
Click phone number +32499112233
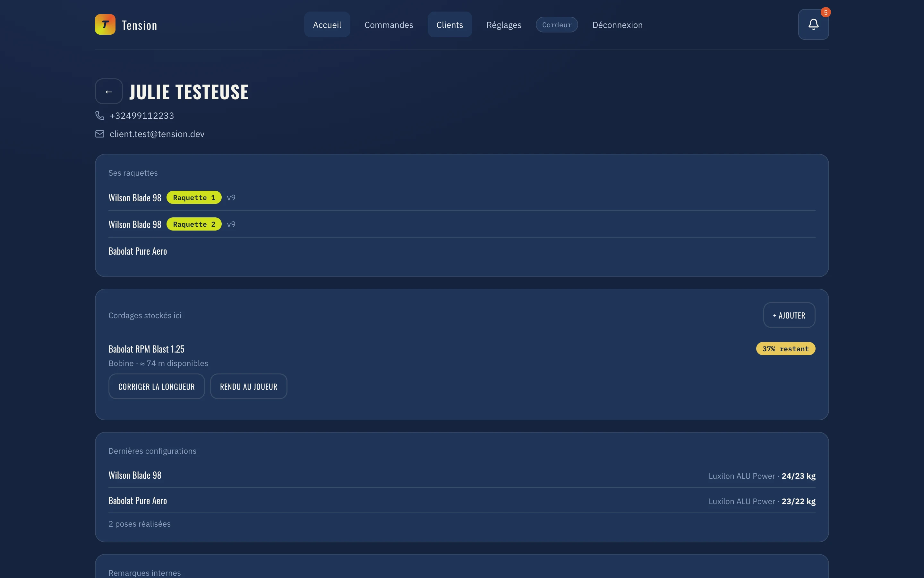[x=142, y=116]
